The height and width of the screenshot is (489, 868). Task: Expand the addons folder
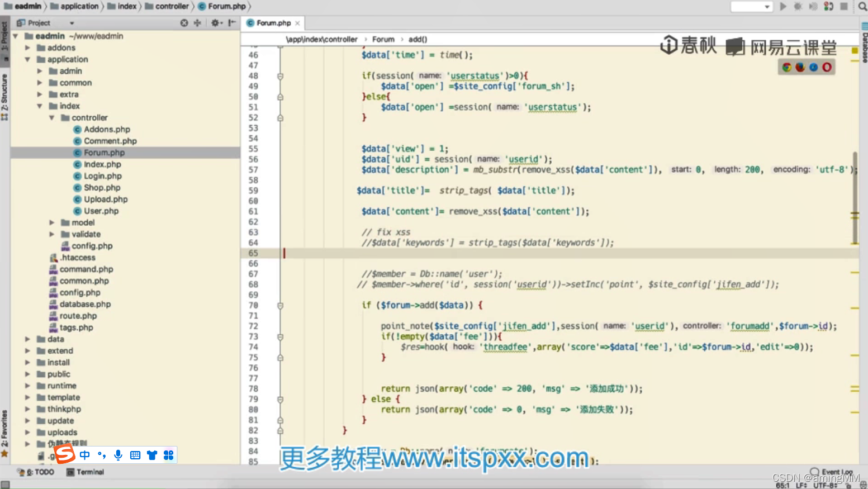pyautogui.click(x=27, y=48)
